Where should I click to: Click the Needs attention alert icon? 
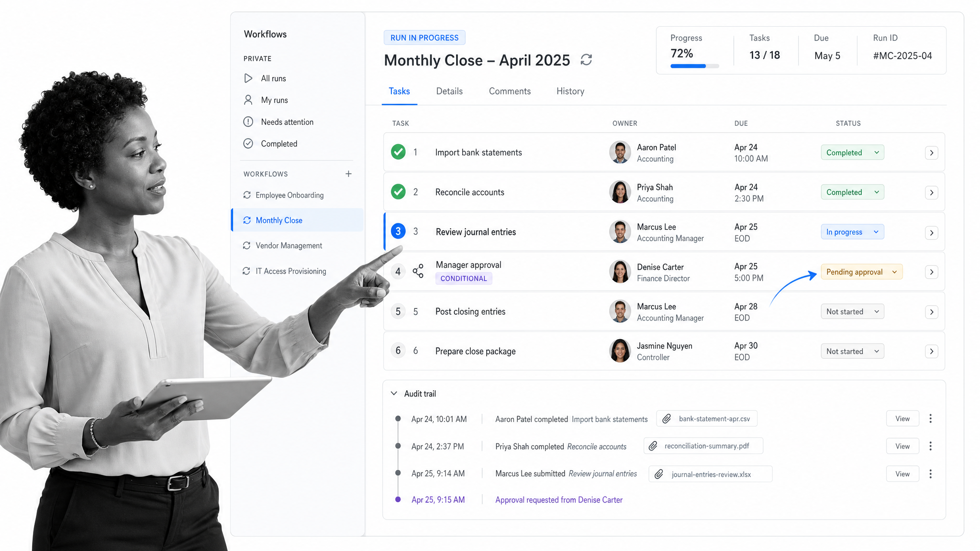pyautogui.click(x=248, y=122)
